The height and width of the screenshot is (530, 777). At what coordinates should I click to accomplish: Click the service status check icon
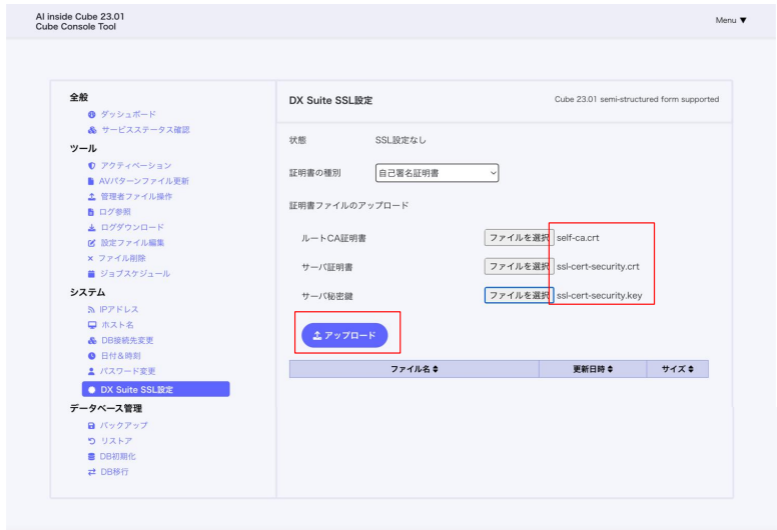(x=92, y=130)
